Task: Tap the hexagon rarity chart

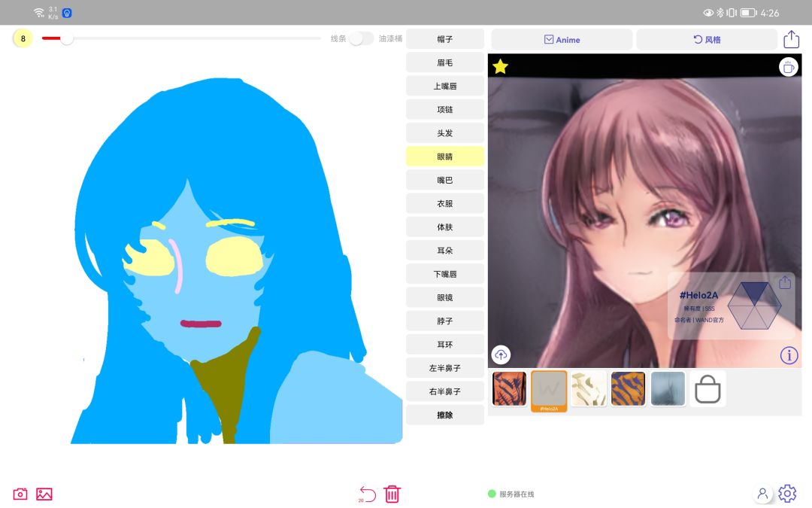Action: tap(754, 306)
